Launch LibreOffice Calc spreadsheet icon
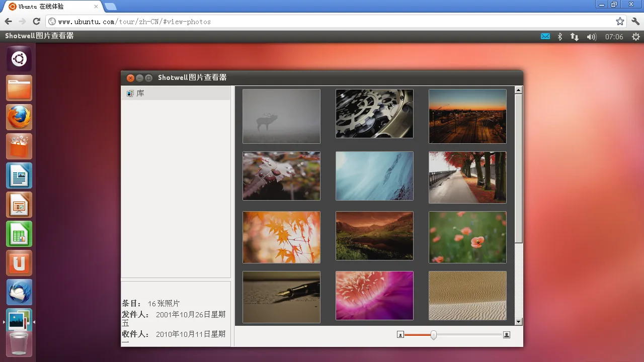Screen dimensions: 644x362 pos(19,234)
